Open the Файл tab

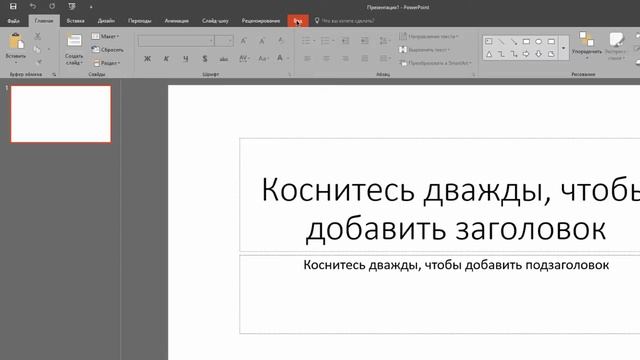tap(13, 21)
